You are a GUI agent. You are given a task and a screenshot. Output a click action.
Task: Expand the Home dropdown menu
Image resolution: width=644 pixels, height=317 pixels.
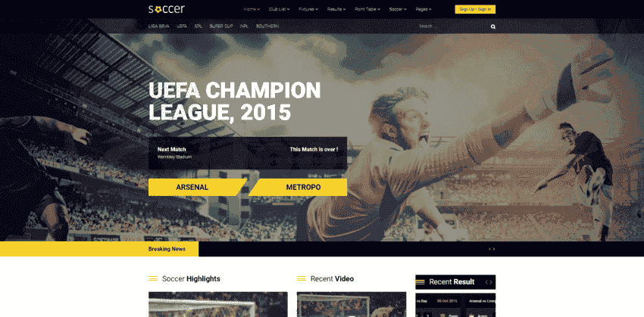point(252,9)
